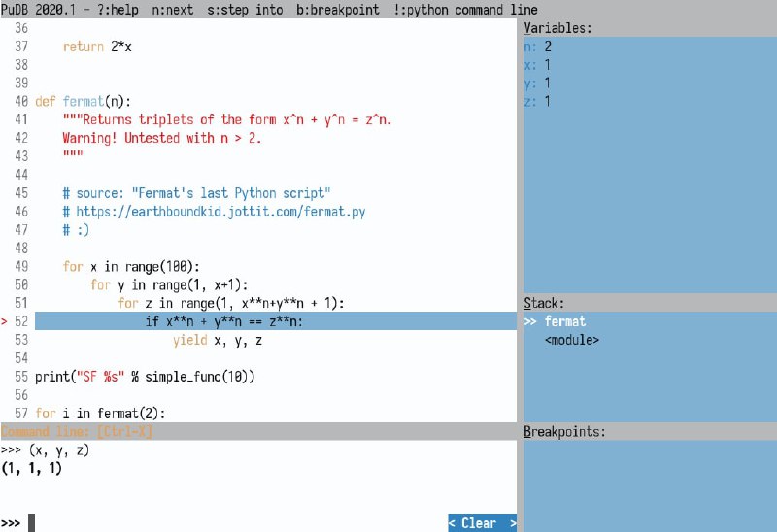Click the Stack panel header
Image resolution: width=777 pixels, height=532 pixels.
(544, 303)
